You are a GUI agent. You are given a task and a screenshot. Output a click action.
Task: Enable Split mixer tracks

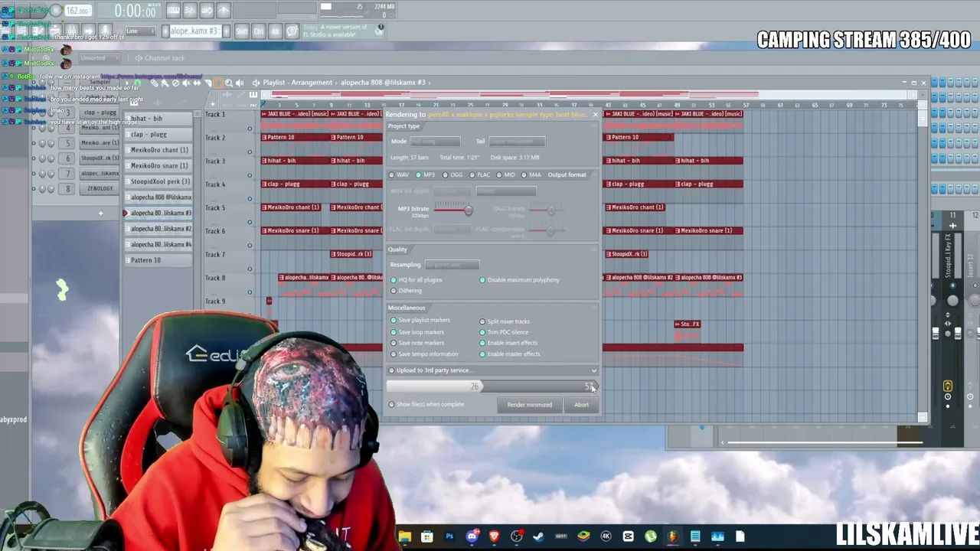click(x=505, y=321)
